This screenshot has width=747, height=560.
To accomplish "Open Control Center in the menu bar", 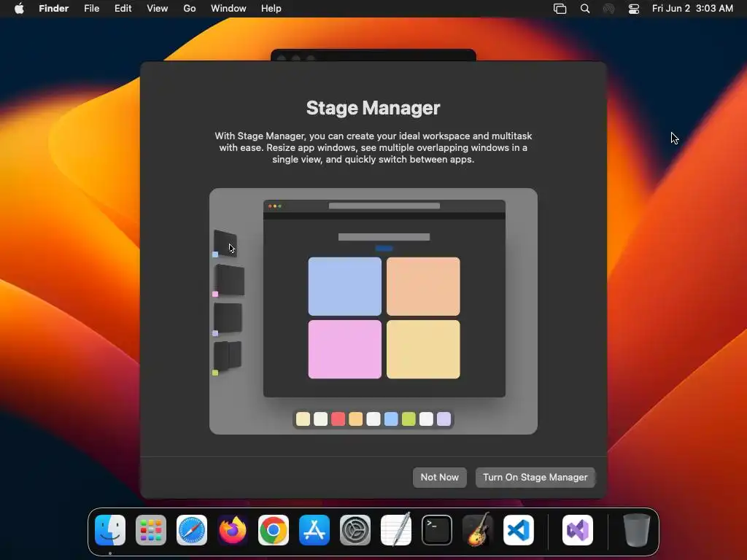I will coord(634,9).
